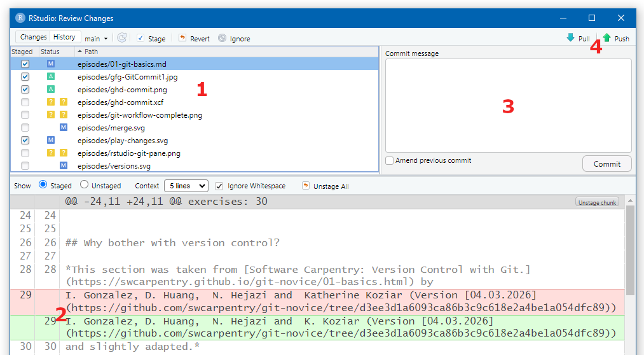
Task: Click the Push up-arrow icon
Action: click(606, 38)
